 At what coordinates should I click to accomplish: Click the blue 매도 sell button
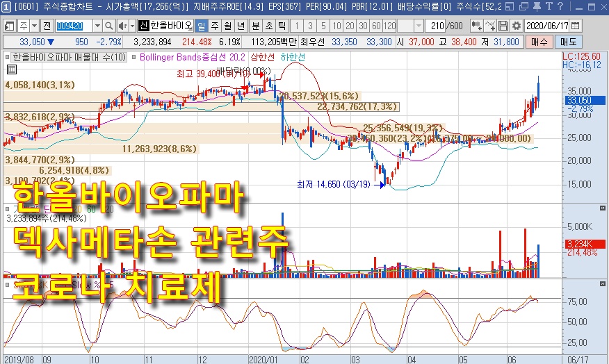tap(569, 42)
